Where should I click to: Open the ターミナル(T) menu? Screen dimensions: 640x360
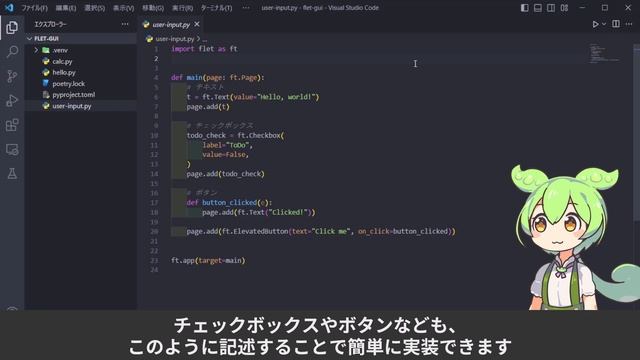point(216,8)
